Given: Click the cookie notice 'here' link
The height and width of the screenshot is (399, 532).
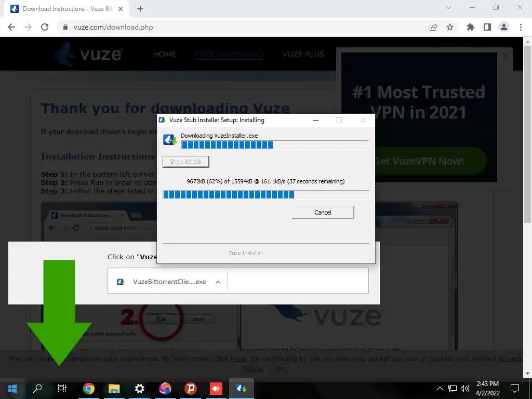Looking at the screenshot, I should click(238, 358).
